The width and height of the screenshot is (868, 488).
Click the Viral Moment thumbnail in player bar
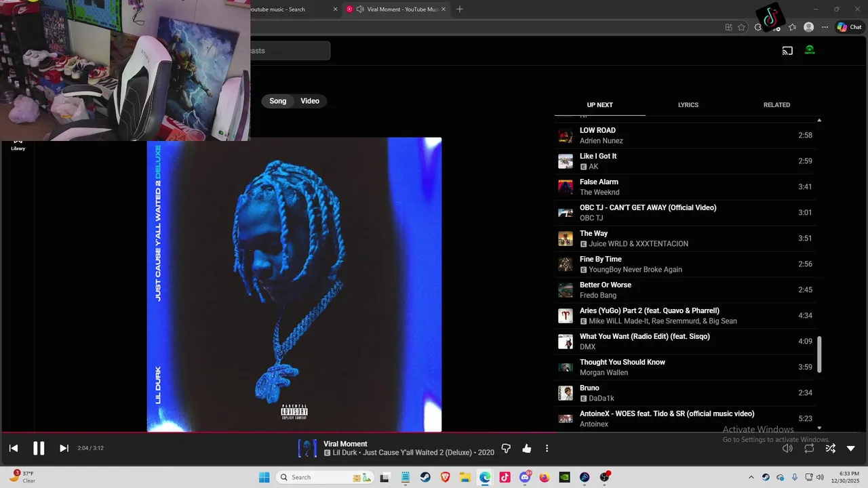[x=307, y=448]
